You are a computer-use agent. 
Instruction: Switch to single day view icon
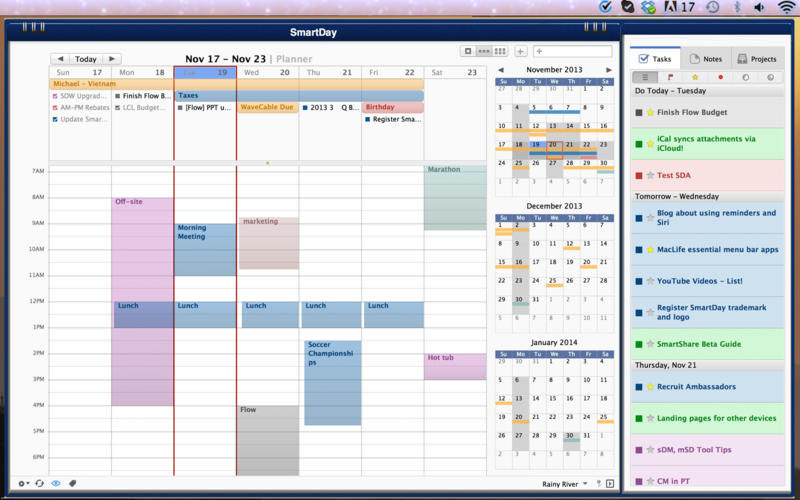point(468,51)
